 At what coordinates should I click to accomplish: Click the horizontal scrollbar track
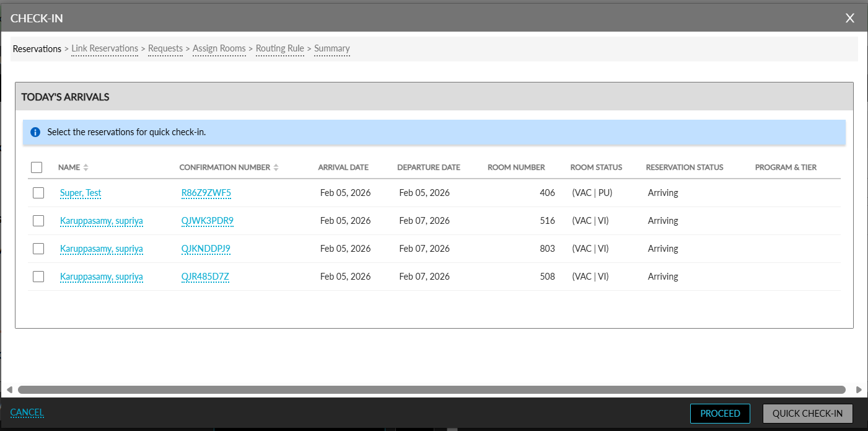(432, 390)
